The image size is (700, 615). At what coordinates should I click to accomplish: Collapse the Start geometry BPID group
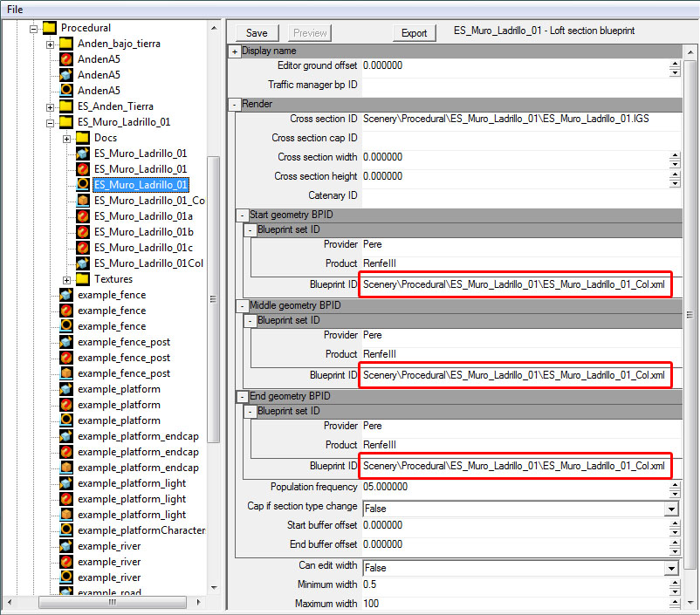coord(243,215)
